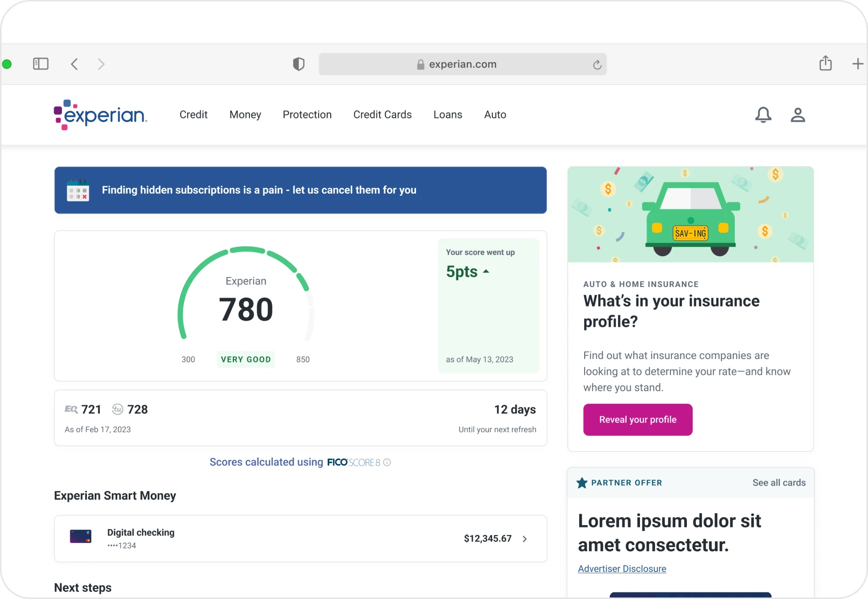Go back with the browser back arrow
Viewport: 868px width, 599px height.
(x=74, y=64)
